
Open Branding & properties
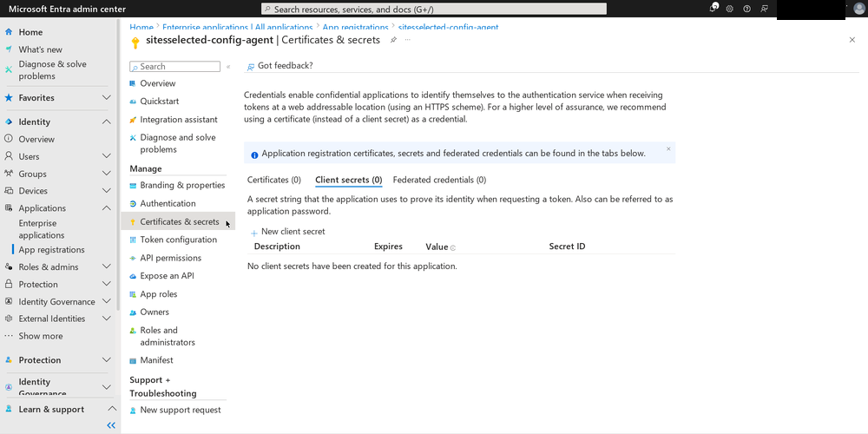182,186
